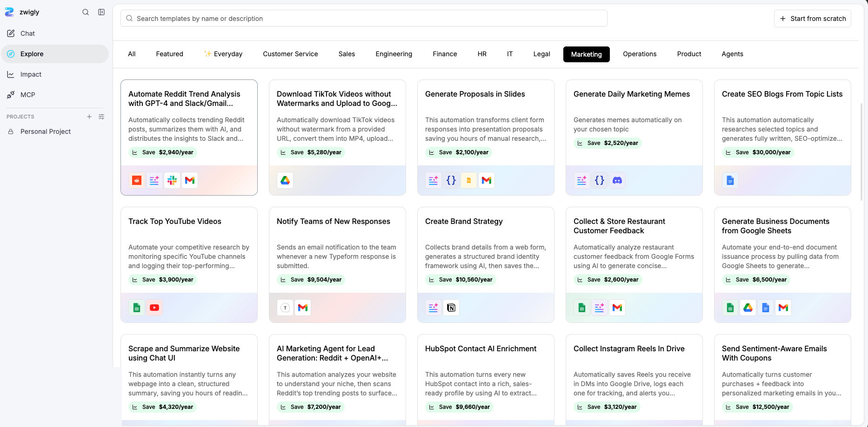Open Scrape and Summarize Website title
This screenshot has height=427, width=868.
tap(184, 353)
